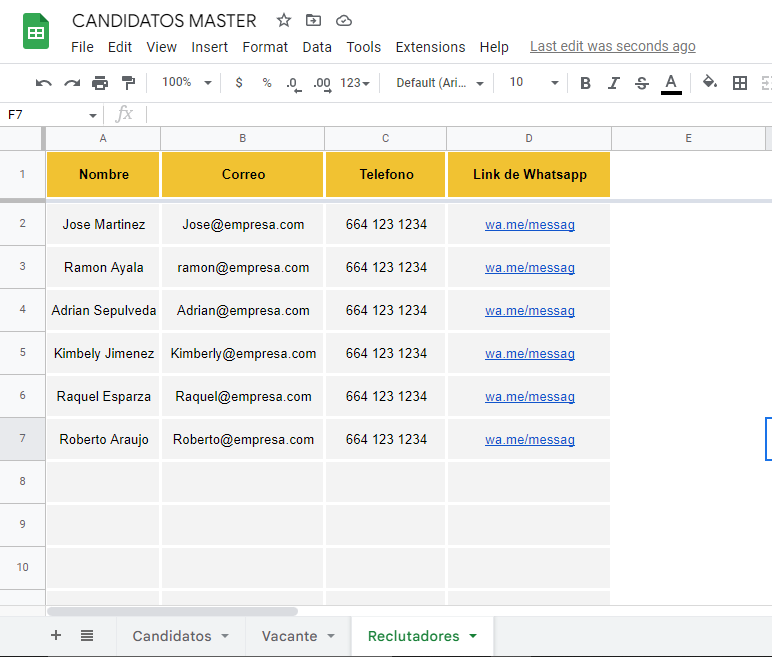
Task: Open the font size 10 dropdown
Action: pos(534,82)
